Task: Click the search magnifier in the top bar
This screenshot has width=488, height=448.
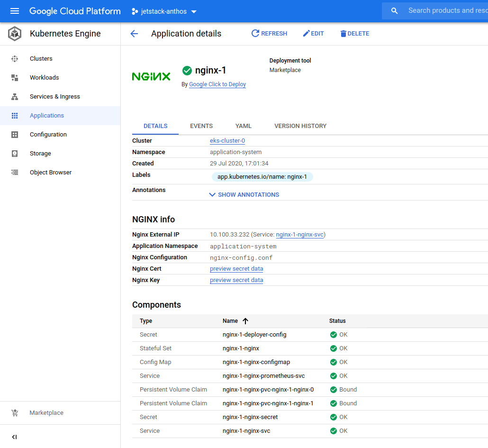Action: pos(394,10)
